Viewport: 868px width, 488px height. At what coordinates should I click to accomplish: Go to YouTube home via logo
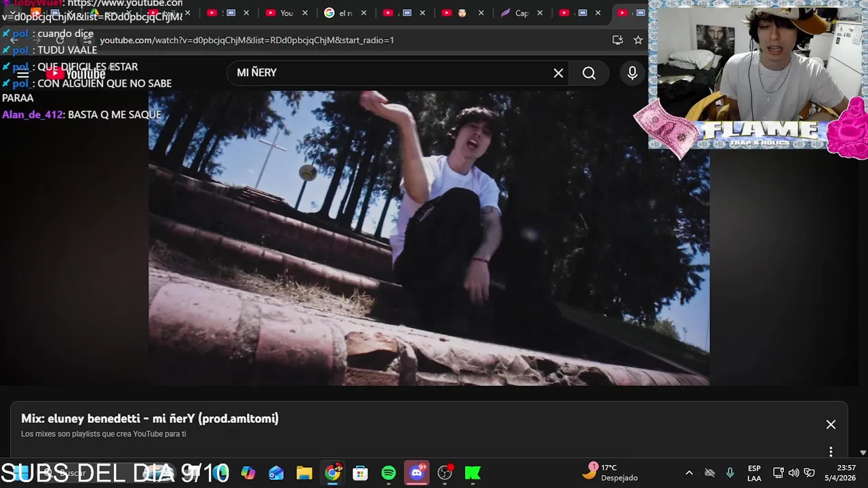(76, 74)
